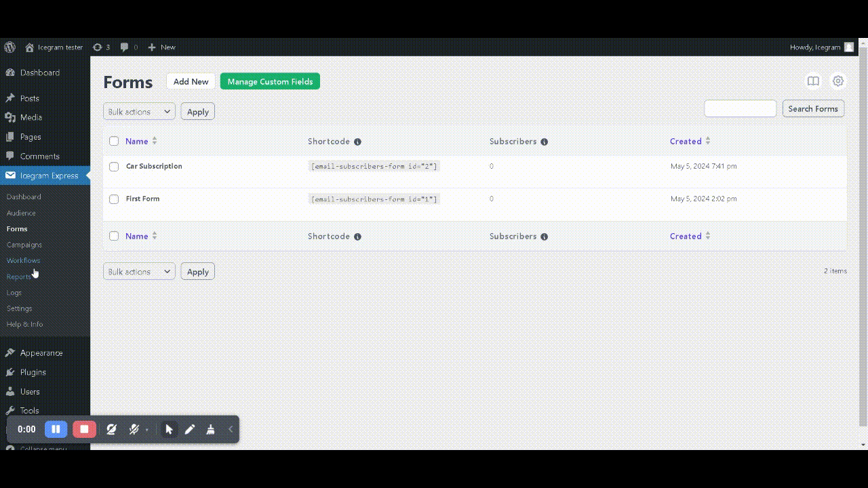Pause the screen recording
Image resolution: width=868 pixels, height=488 pixels.
pos(56,429)
